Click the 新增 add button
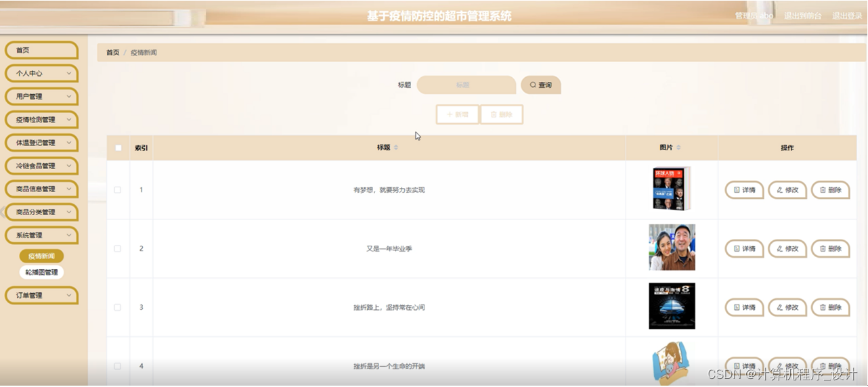The height and width of the screenshot is (387, 868). click(458, 115)
